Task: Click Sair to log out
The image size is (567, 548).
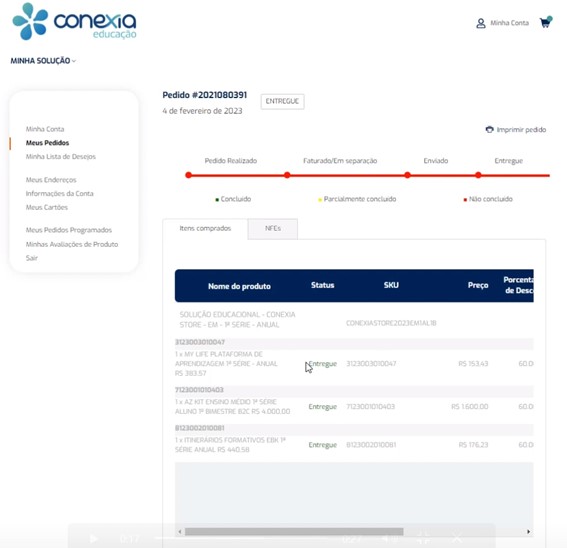Action: click(32, 258)
